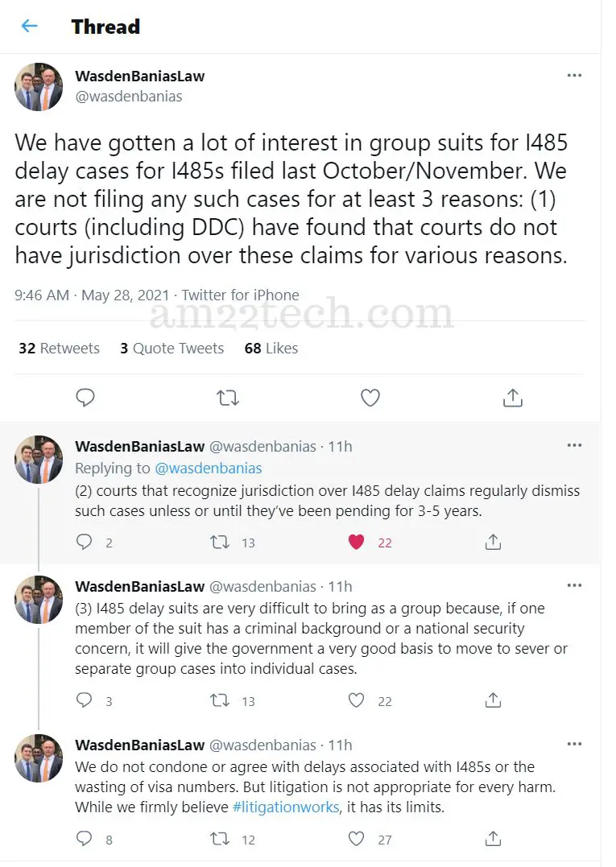Open more options on the (2) courts reply
The height and width of the screenshot is (867, 616).
(x=574, y=445)
